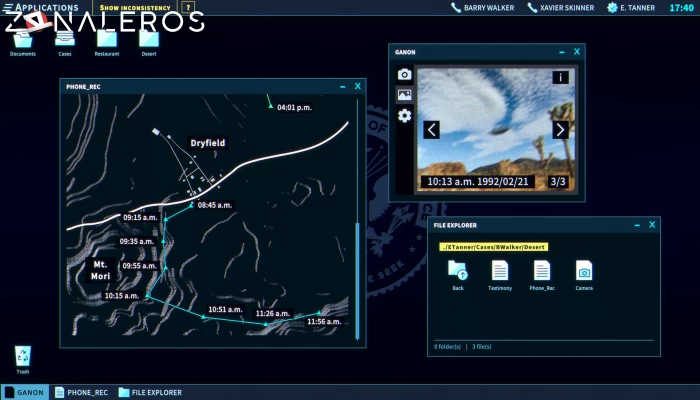Minimize the File Explorer window

coord(637,225)
